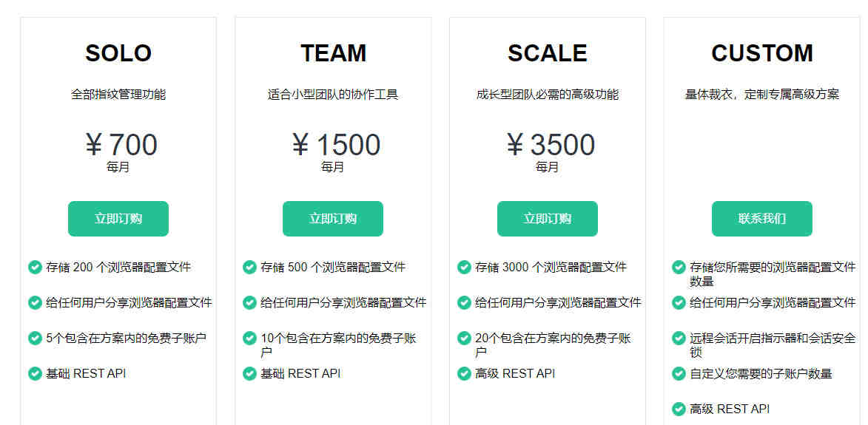Viewport: 868px width, 425px height.
Task: Click the ￥1500 TEAM price
Action: click(336, 145)
